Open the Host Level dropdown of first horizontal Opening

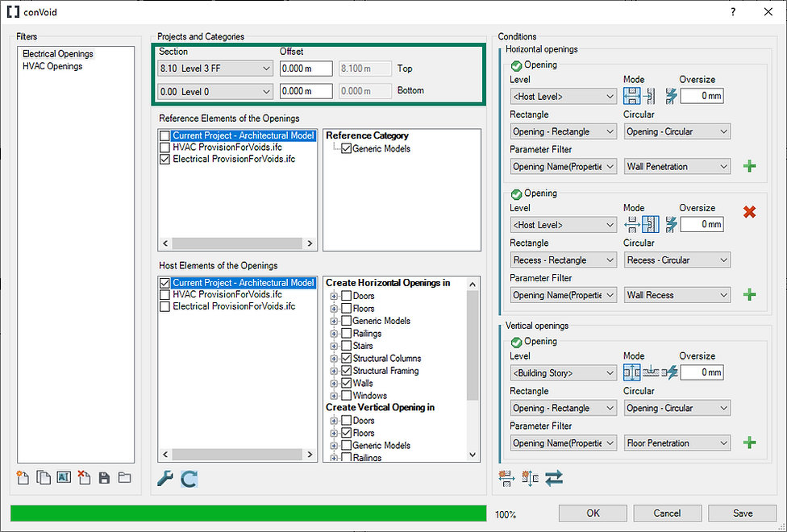tap(563, 97)
